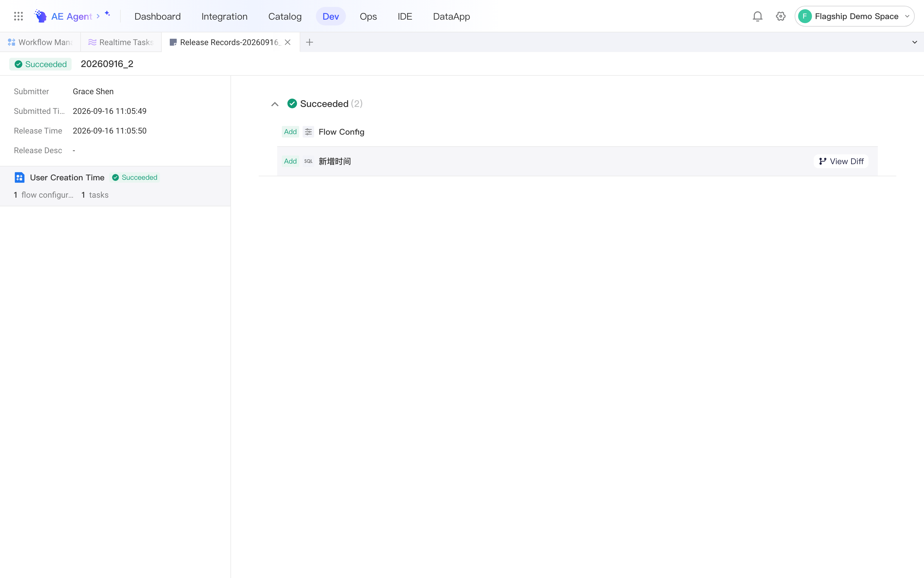This screenshot has height=578, width=924.
Task: Click the AE Agent logo icon
Action: (40, 16)
